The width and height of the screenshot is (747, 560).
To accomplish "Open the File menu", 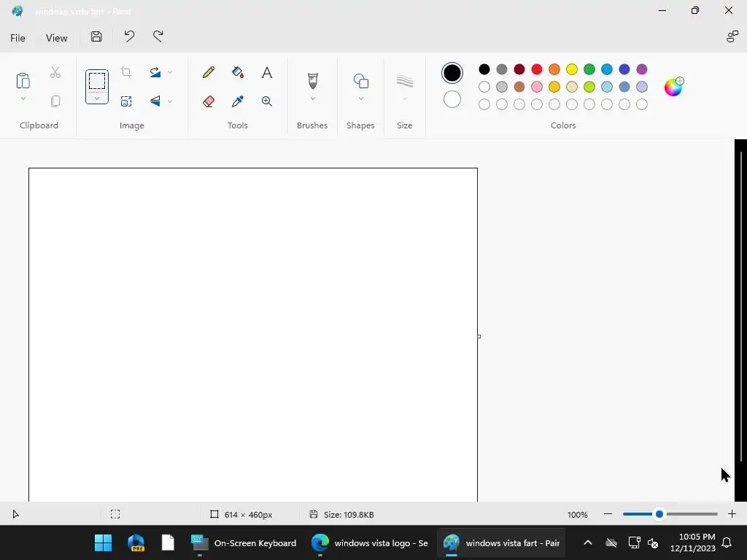I will click(x=18, y=38).
